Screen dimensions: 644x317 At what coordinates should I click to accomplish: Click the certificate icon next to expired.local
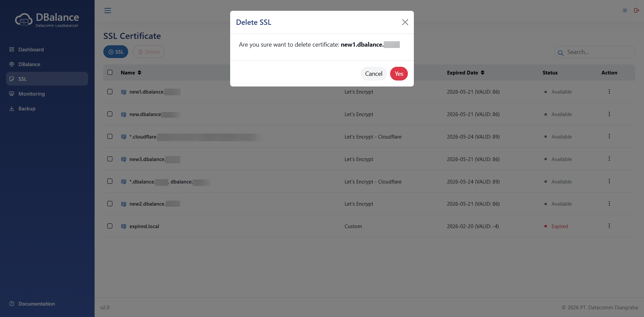click(x=123, y=226)
